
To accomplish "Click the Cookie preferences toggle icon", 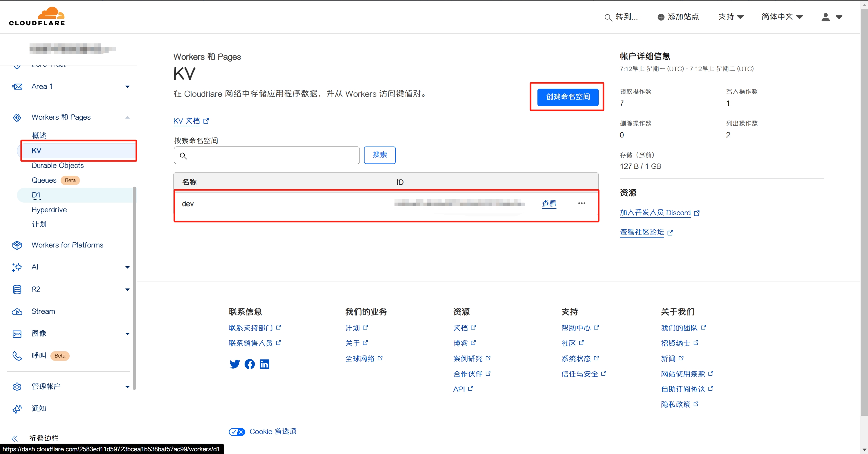I will (237, 432).
